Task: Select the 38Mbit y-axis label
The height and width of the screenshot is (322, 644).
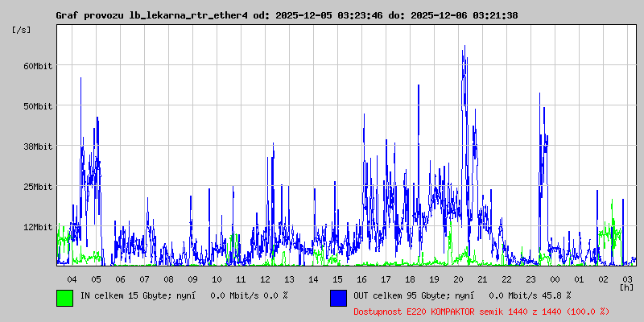Action: [x=38, y=147]
